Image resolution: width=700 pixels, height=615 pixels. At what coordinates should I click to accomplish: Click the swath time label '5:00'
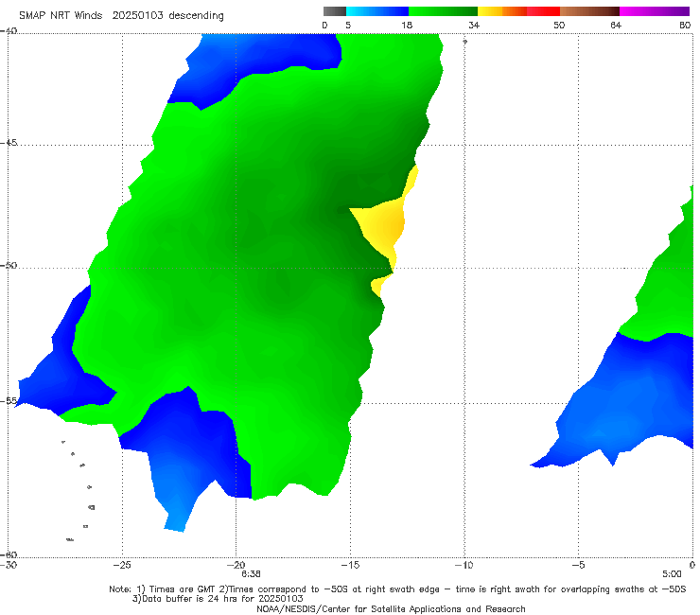pos(672,573)
